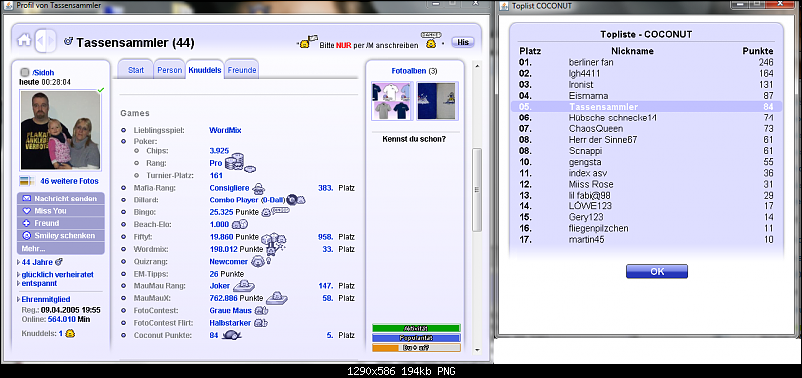The width and height of the screenshot is (802, 378).
Task: Switch to the Start tab
Action: (136, 70)
